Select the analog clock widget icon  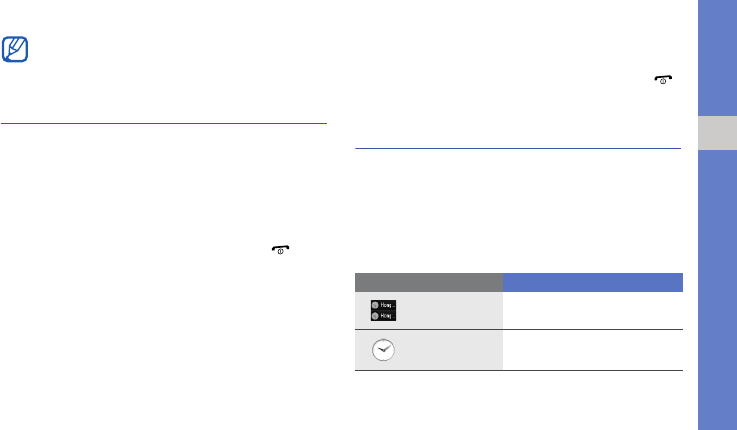383,351
